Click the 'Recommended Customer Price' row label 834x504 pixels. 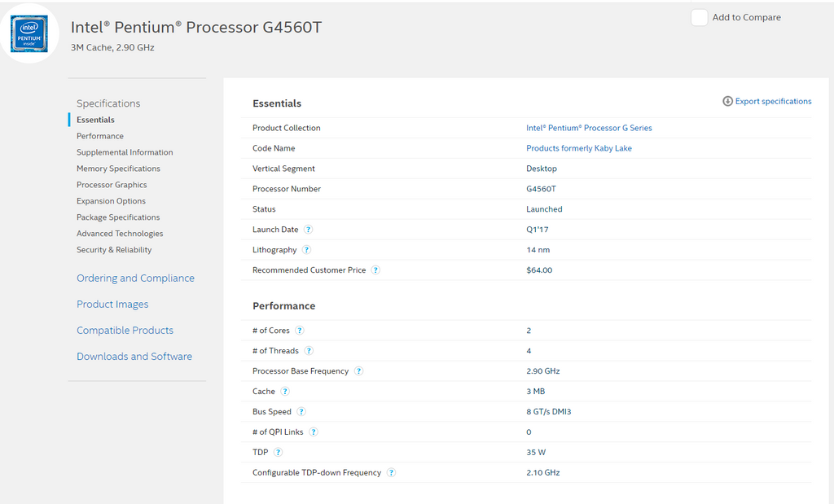click(x=309, y=270)
